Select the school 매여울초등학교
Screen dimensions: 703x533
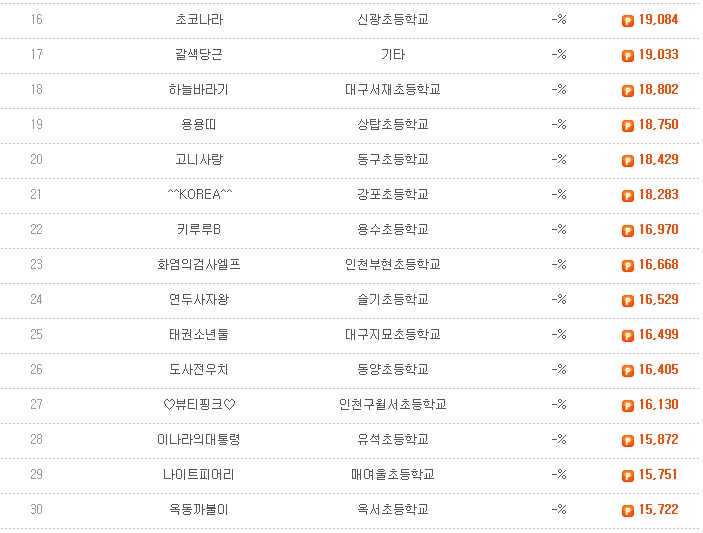click(393, 474)
